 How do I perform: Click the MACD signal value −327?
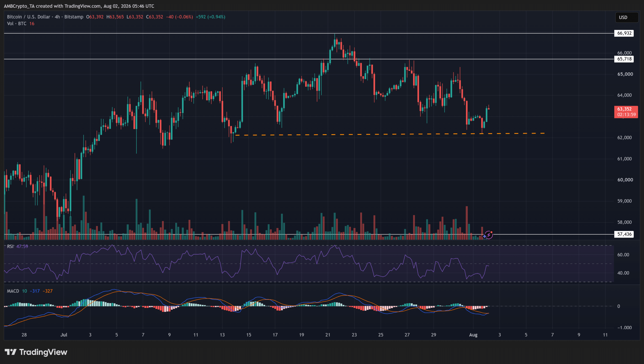click(48, 291)
